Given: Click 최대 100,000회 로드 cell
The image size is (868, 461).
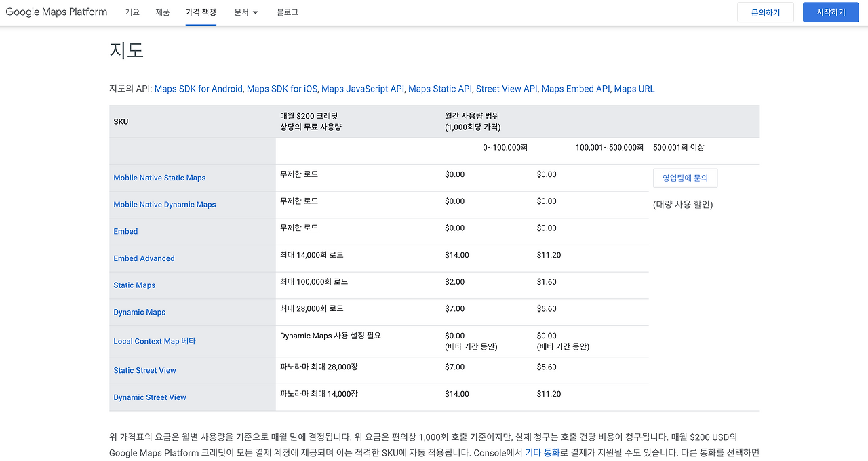Looking at the screenshot, I should pyautogui.click(x=314, y=281).
